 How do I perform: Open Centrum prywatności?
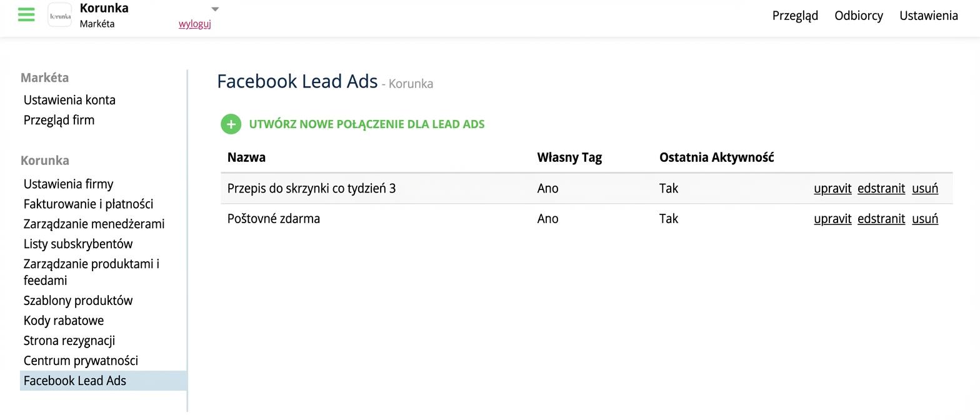(x=81, y=361)
